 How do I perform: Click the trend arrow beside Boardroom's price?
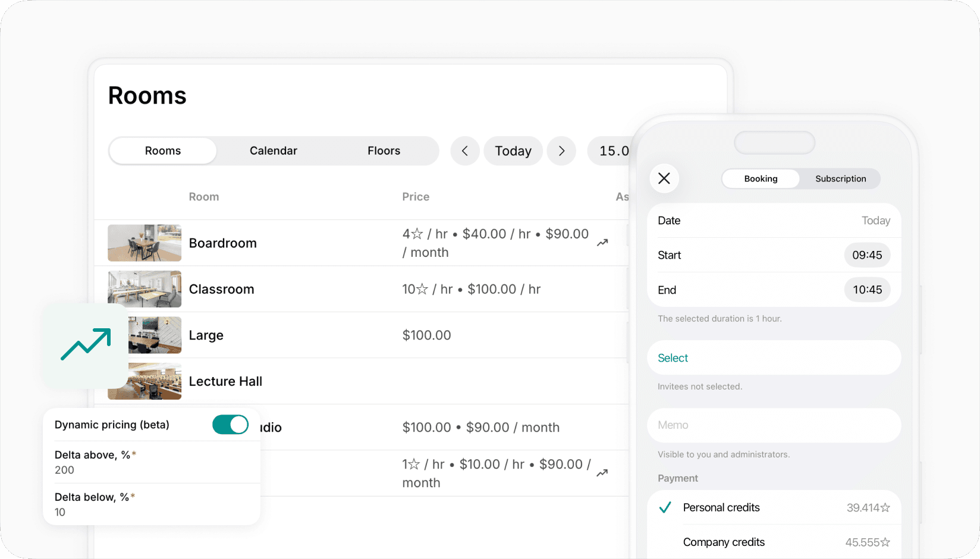(x=602, y=243)
